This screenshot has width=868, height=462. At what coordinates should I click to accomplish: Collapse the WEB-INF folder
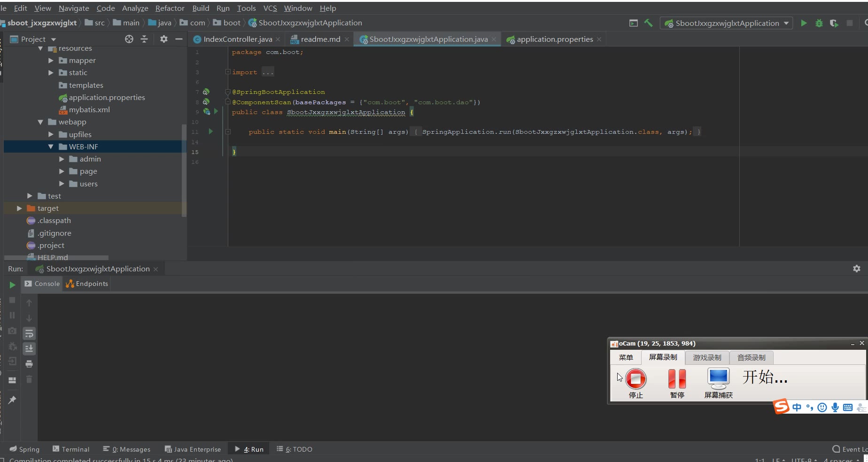point(51,147)
